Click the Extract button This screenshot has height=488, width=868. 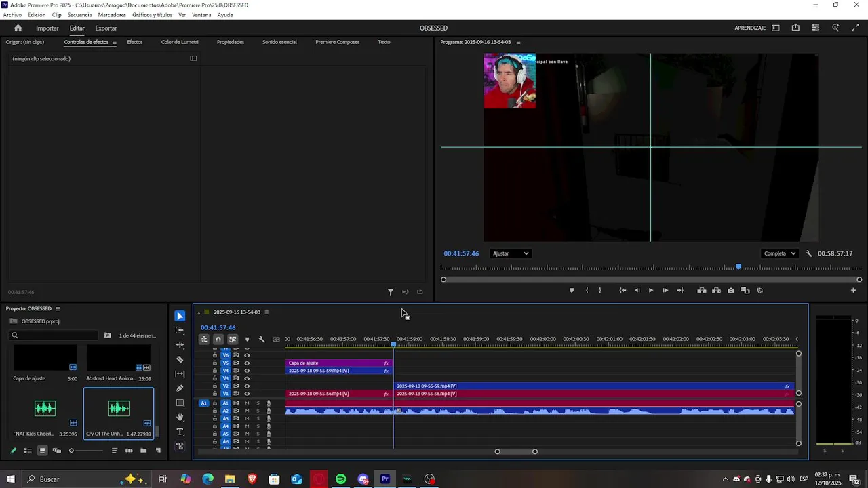click(x=716, y=291)
